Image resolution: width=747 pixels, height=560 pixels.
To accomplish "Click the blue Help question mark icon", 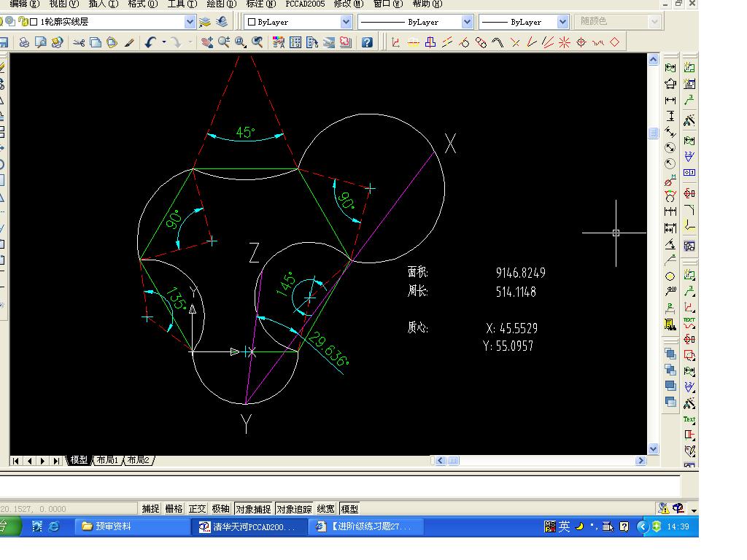I will 367,43.
